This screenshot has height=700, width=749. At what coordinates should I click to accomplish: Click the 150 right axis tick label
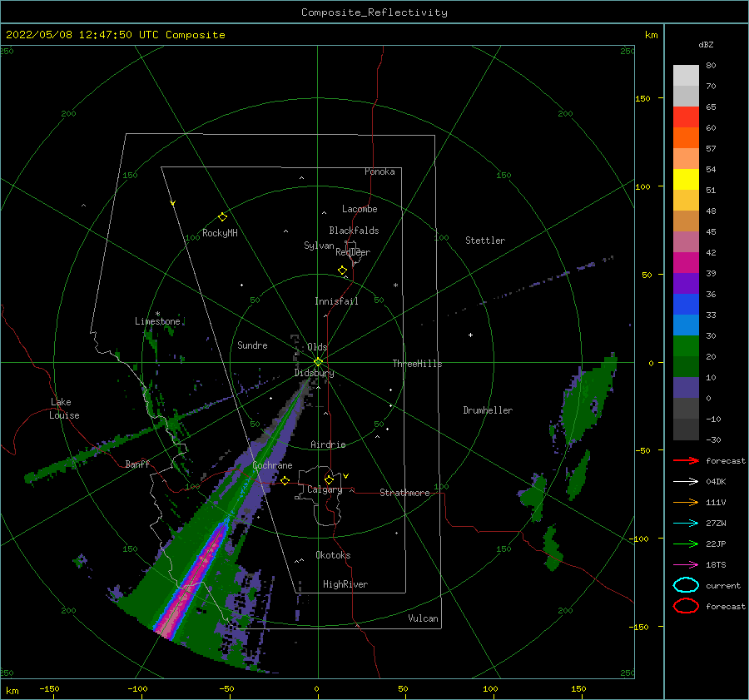[642, 98]
